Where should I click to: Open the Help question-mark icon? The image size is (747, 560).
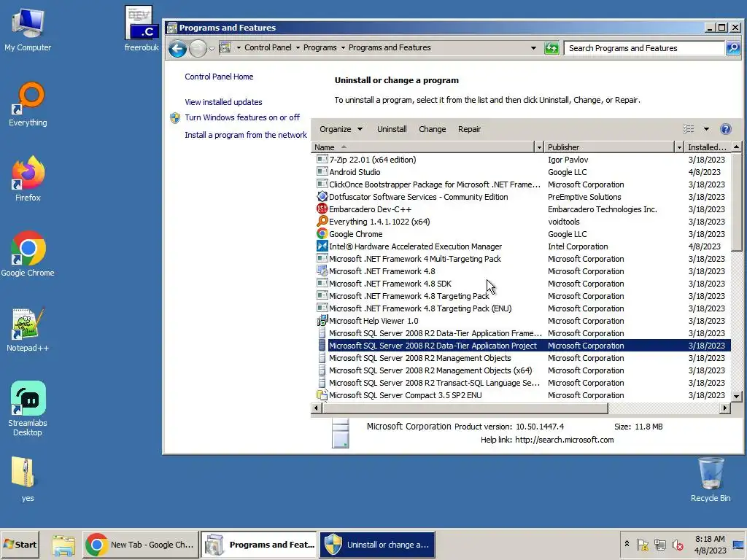tap(726, 129)
